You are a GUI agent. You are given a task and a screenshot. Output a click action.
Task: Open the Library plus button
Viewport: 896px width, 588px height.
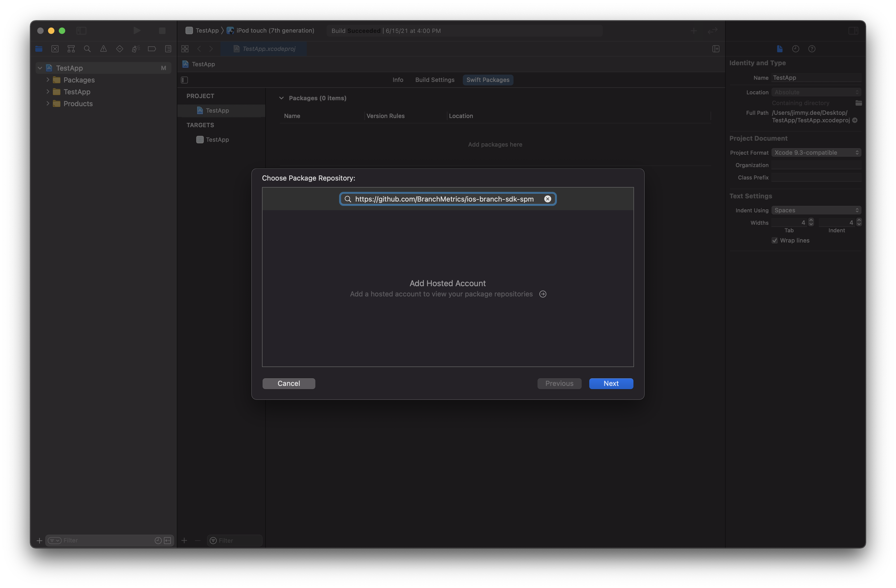694,31
